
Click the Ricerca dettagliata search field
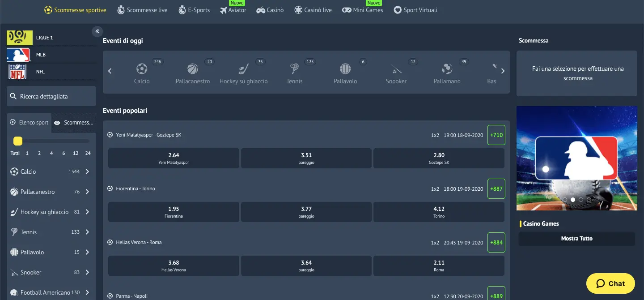coord(51,96)
